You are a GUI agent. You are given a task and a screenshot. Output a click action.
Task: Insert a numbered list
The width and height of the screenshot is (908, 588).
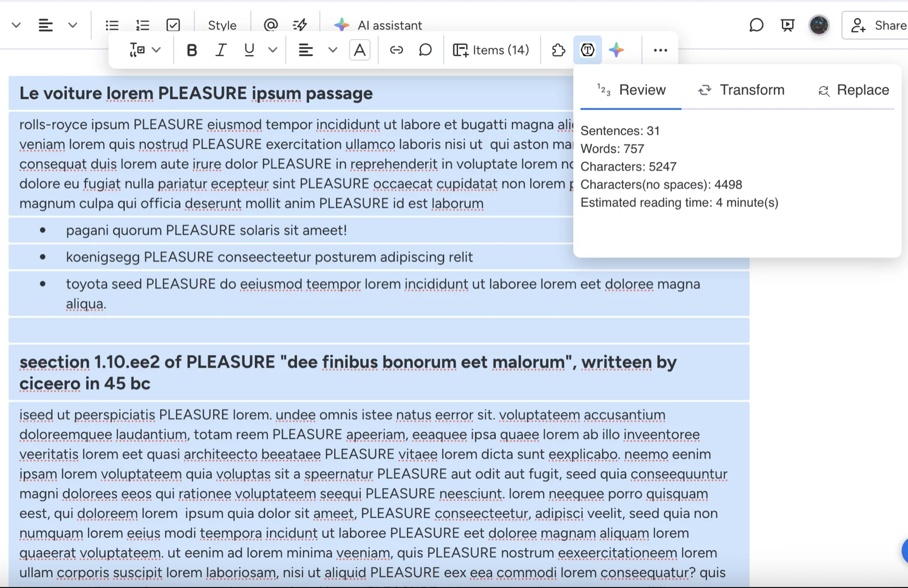142,25
